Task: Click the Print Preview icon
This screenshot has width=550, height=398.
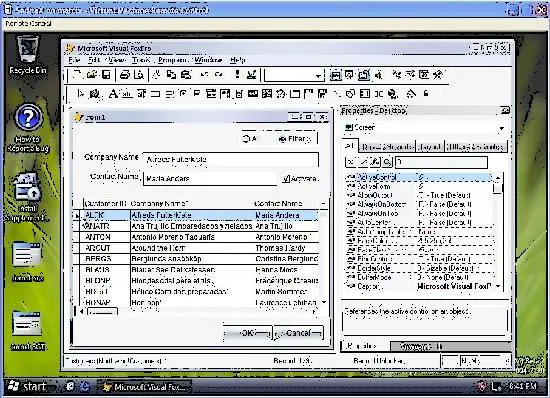Action: tap(139, 75)
